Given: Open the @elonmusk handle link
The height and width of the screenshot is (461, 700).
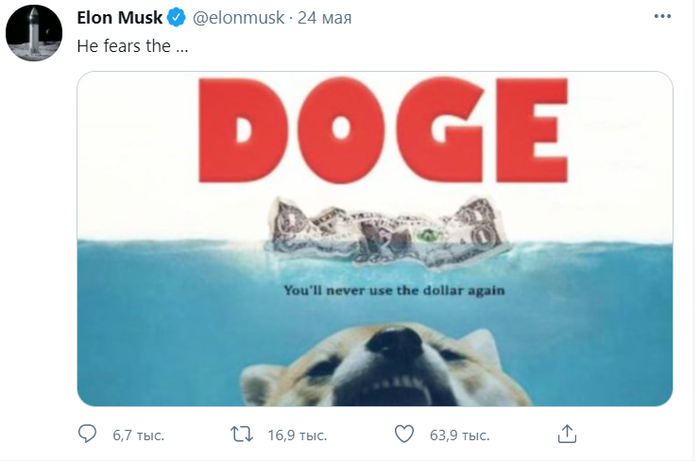Looking at the screenshot, I should tap(235, 19).
